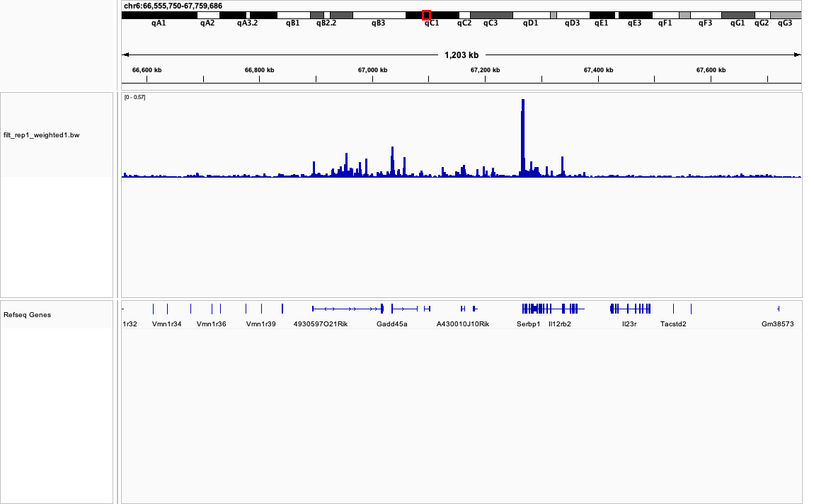The height and width of the screenshot is (504, 814).
Task: Click cytoband qD1 on the ideogram
Action: [x=530, y=15]
